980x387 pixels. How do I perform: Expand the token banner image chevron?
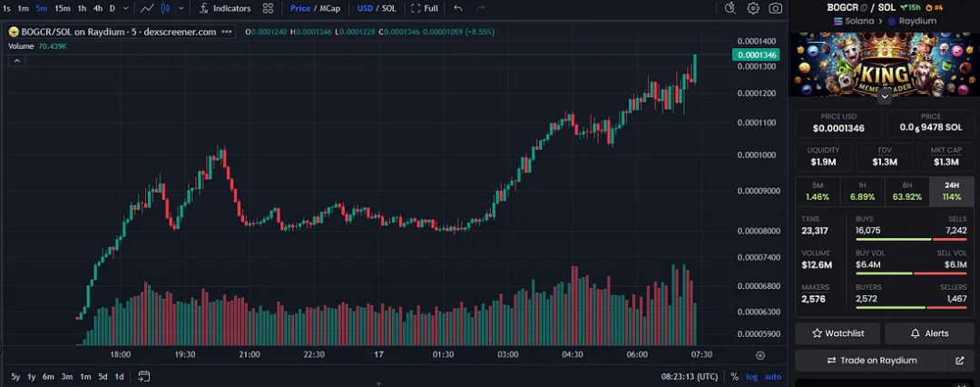coord(885,97)
